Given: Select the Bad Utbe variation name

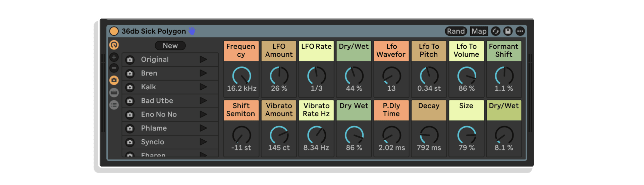Looking at the screenshot, I should coord(157,101).
